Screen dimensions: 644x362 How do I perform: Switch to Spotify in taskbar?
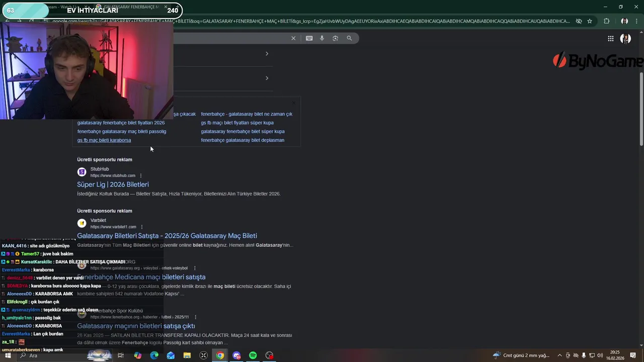[253, 355]
